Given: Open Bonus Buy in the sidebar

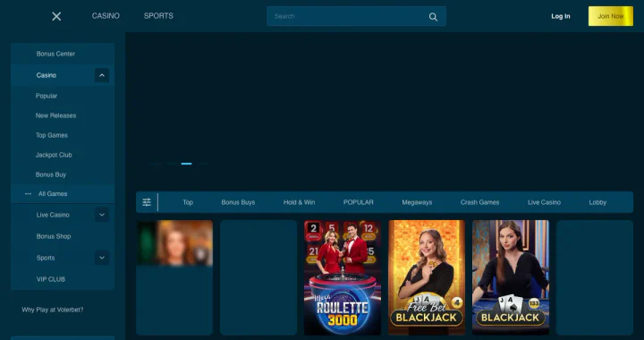Looking at the screenshot, I should tap(51, 174).
